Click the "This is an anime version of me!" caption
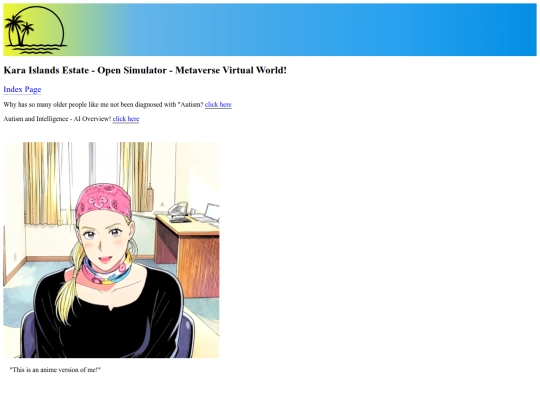The image size is (540, 405). point(55,370)
